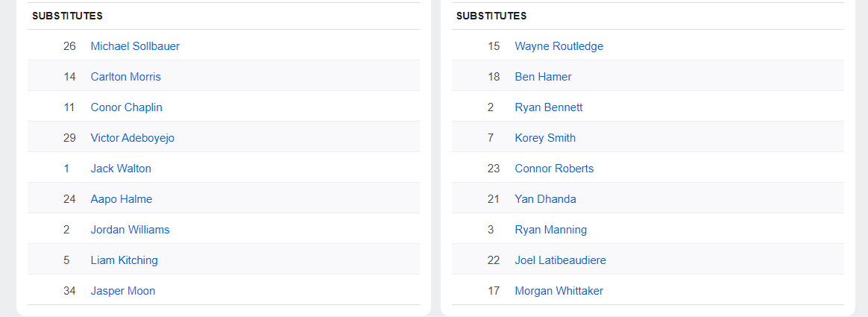This screenshot has height=317, width=868.
Task: Click the Jasper Moon link
Action: pos(123,291)
